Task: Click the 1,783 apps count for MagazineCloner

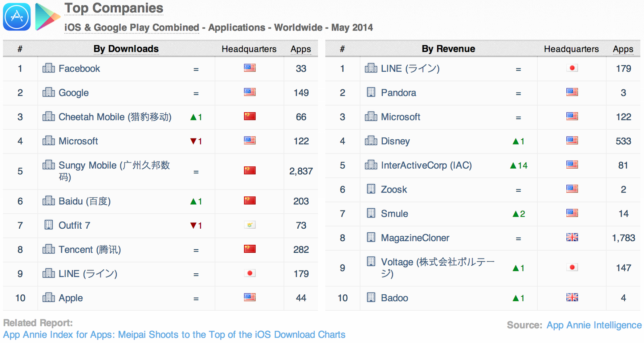Action: click(623, 238)
